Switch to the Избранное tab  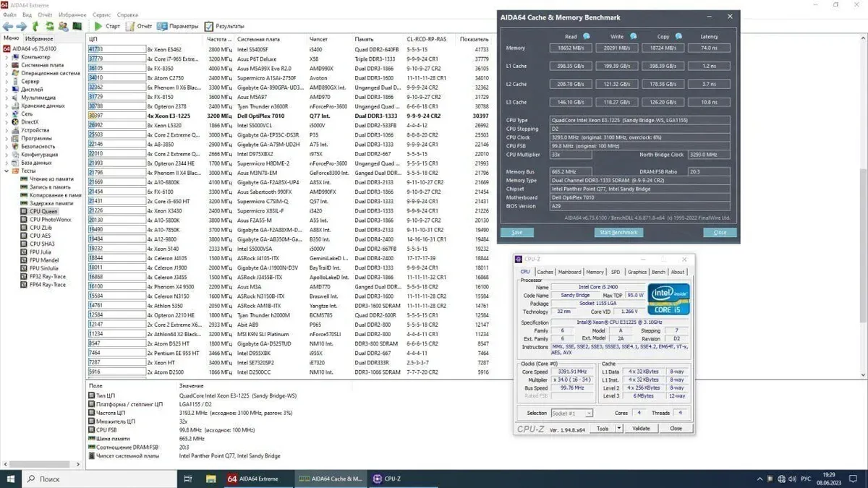[39, 38]
